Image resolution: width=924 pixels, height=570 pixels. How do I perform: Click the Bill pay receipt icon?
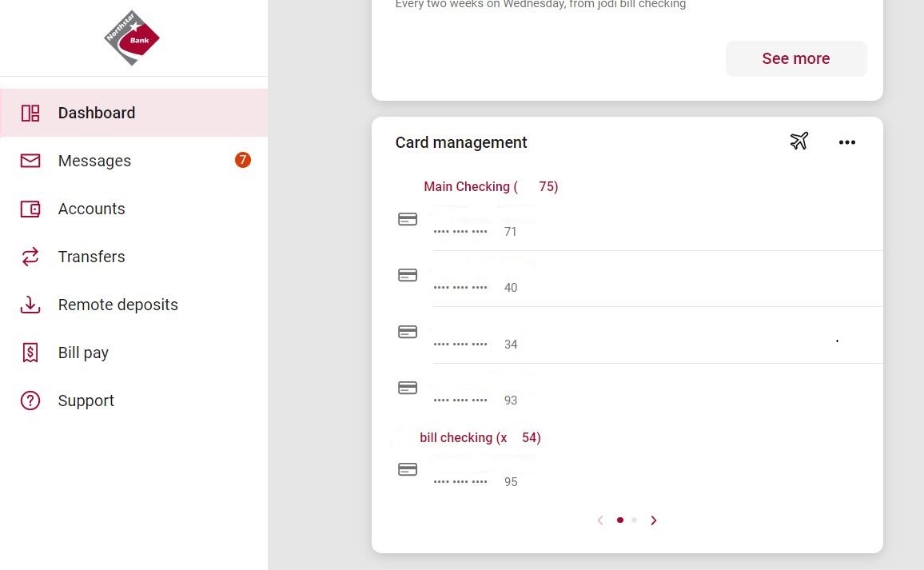30,353
